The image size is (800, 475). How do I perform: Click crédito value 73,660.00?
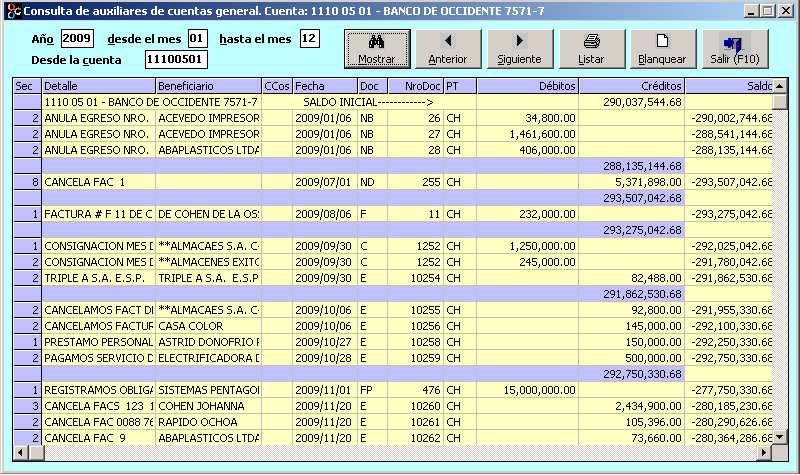tap(656, 438)
